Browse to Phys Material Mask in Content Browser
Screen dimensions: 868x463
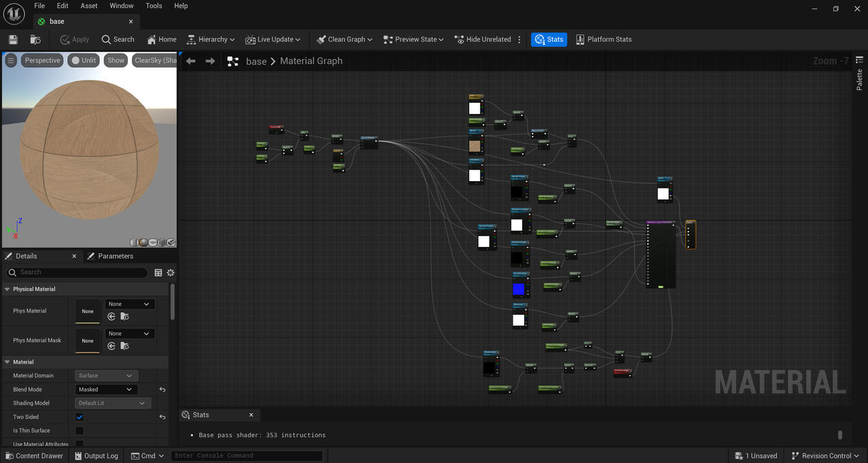click(x=124, y=346)
